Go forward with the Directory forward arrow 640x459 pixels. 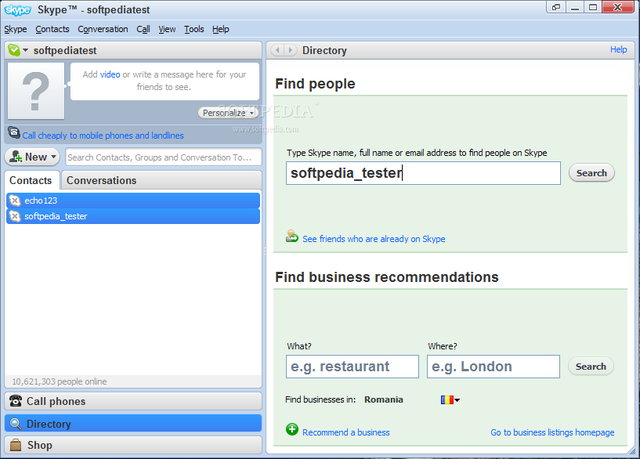290,50
